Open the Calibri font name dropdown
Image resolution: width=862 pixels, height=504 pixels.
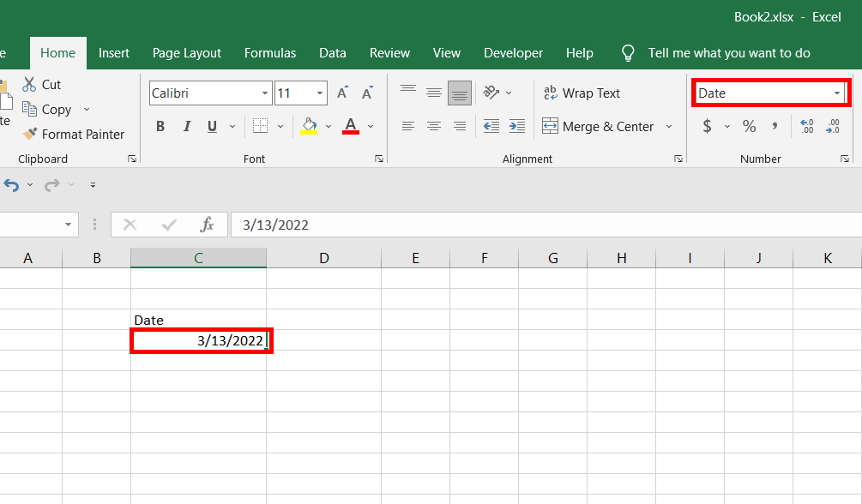pos(265,93)
